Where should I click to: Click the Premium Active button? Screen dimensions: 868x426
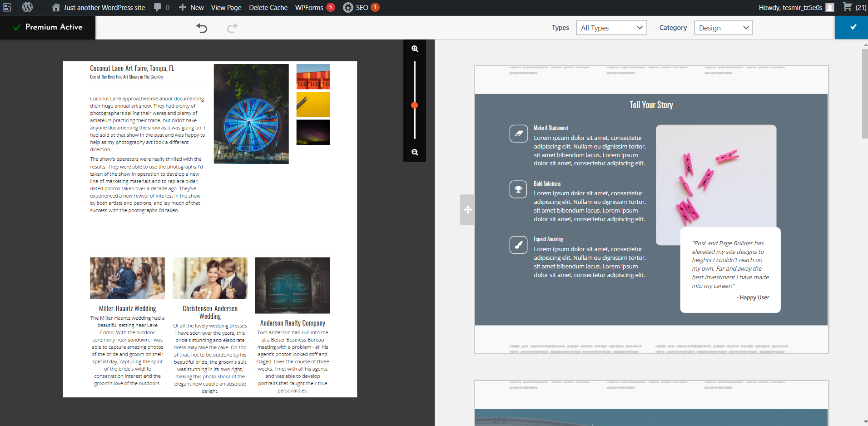click(x=48, y=27)
